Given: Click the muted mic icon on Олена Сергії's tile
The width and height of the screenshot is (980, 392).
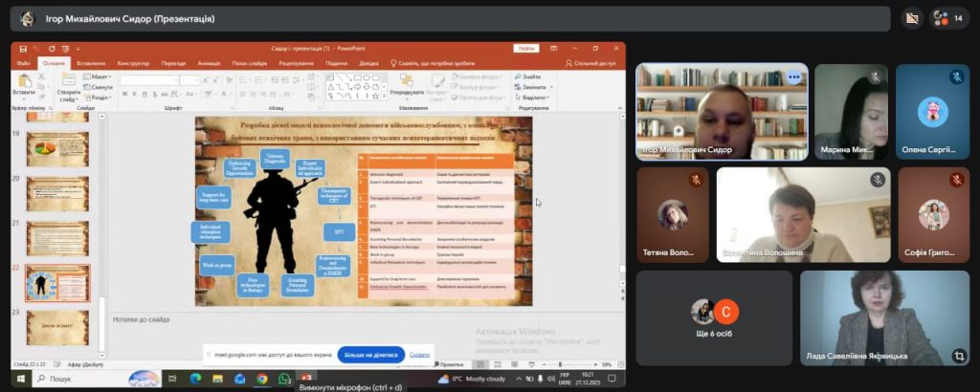Looking at the screenshot, I should (956, 76).
